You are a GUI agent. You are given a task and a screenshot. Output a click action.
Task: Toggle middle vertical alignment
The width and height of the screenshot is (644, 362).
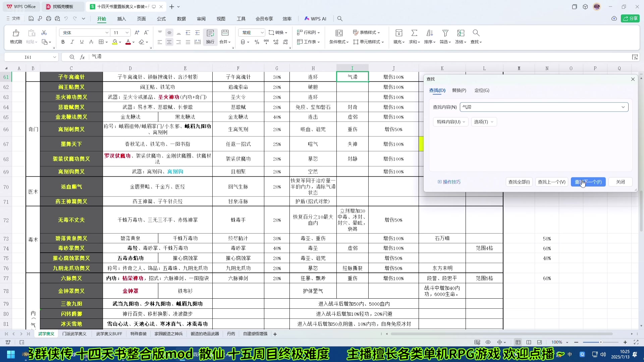pos(169,33)
